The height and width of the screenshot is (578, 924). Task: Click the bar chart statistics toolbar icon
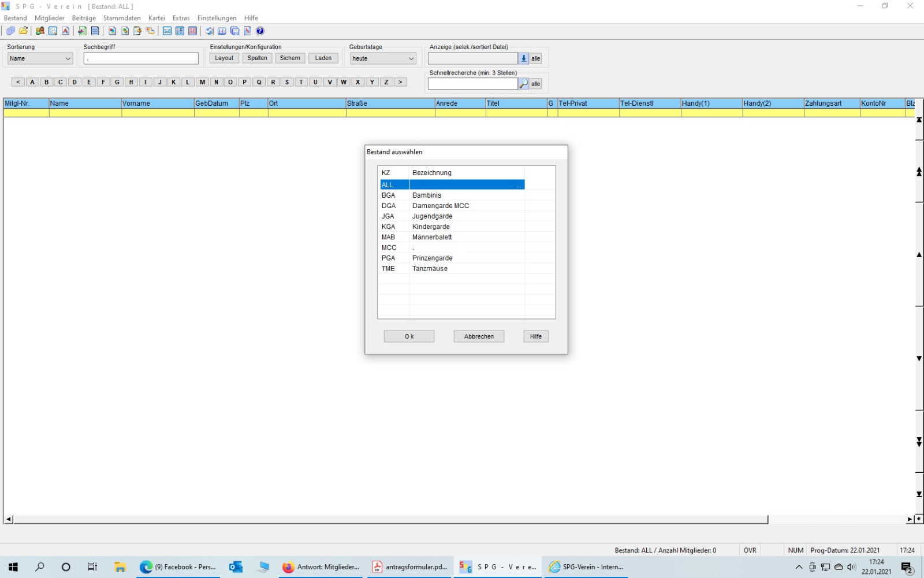coord(222,31)
